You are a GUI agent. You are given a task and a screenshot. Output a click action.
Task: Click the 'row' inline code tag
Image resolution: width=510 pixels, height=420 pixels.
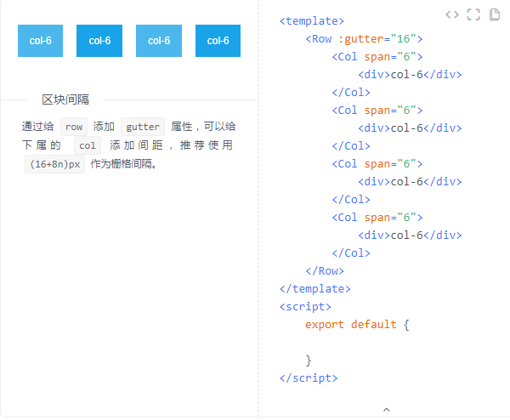(74, 127)
